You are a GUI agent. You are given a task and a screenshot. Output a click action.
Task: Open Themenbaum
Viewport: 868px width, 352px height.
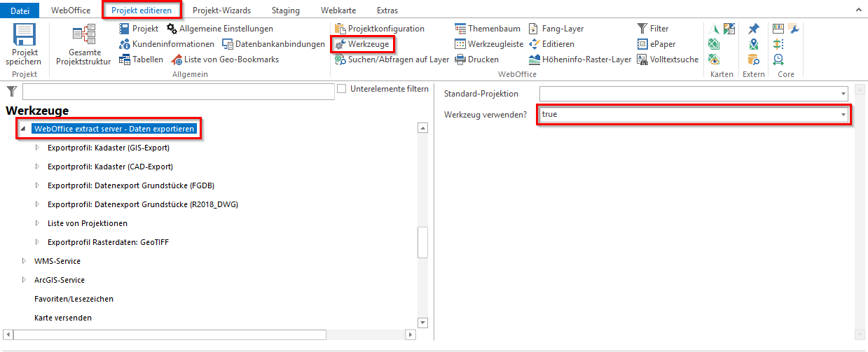pos(488,29)
